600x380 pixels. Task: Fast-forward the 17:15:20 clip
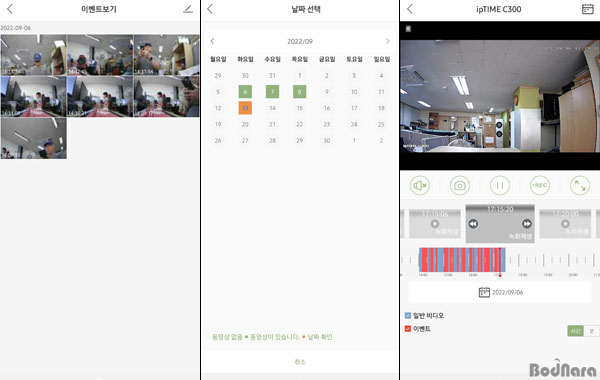(x=527, y=224)
